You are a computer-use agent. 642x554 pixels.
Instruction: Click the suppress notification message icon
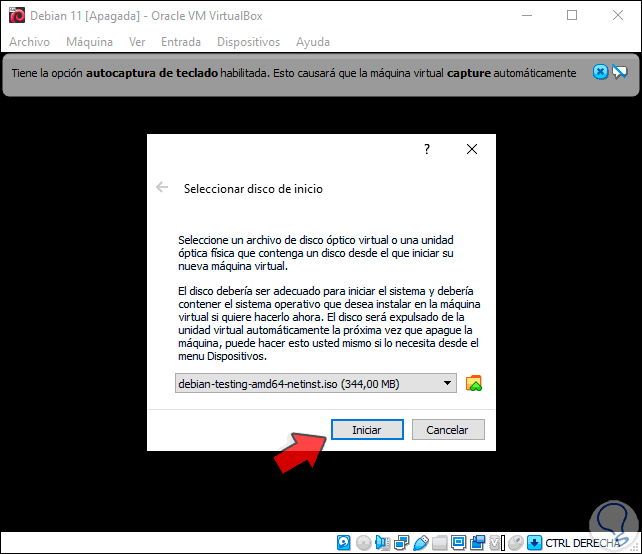tap(619, 72)
